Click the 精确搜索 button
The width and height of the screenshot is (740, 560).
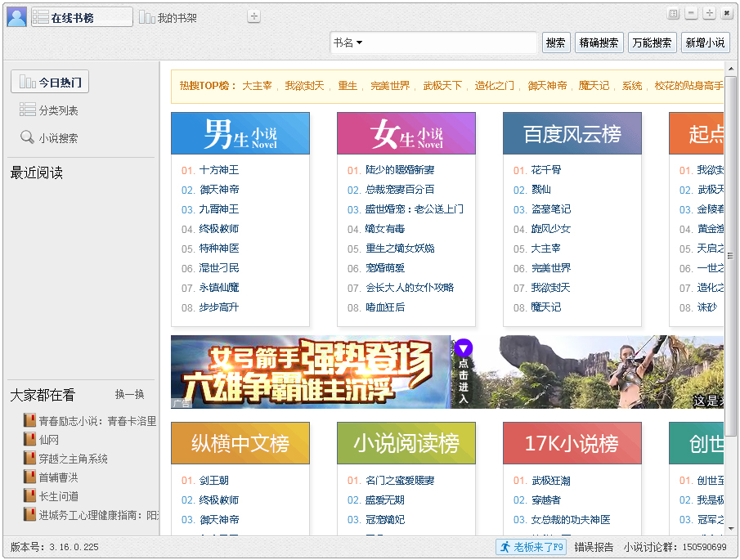[599, 43]
